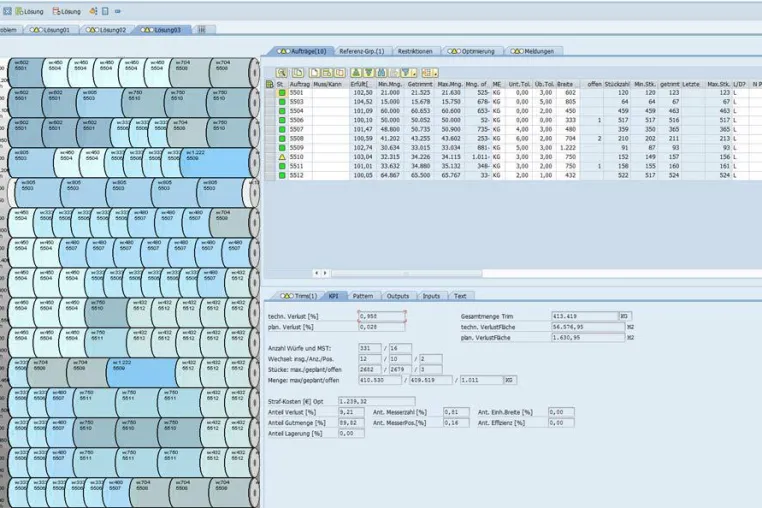Open the Outputs tab
Screen dimensions: 762x508
click(398, 296)
